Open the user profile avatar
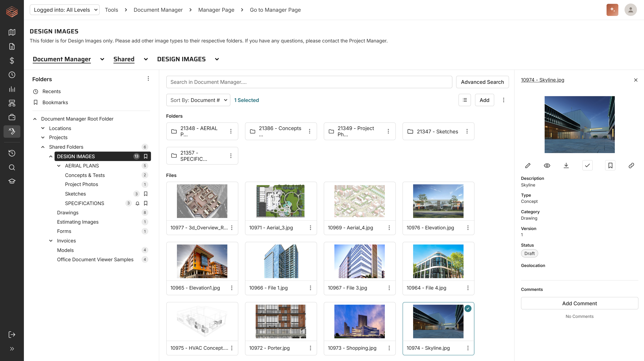Viewport: 644px width, 361px height. (631, 10)
